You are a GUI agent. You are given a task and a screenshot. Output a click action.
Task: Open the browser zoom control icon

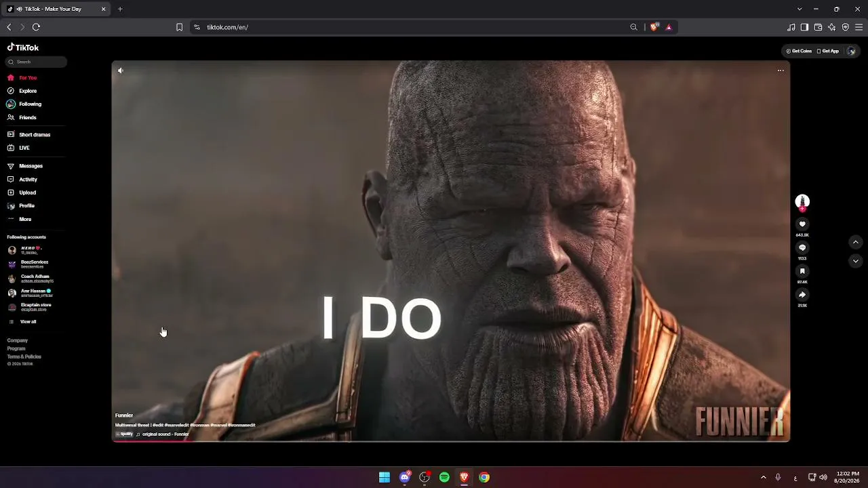coord(634,27)
